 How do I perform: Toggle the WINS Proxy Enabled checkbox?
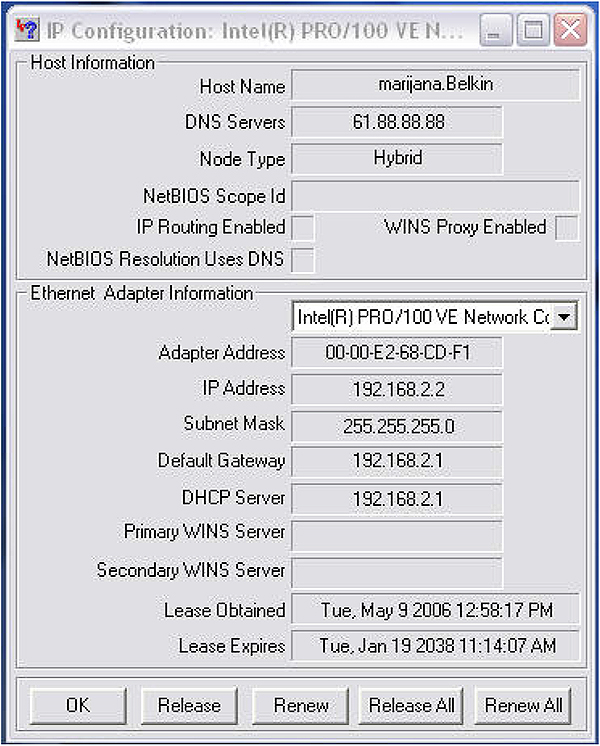pyautogui.click(x=567, y=228)
